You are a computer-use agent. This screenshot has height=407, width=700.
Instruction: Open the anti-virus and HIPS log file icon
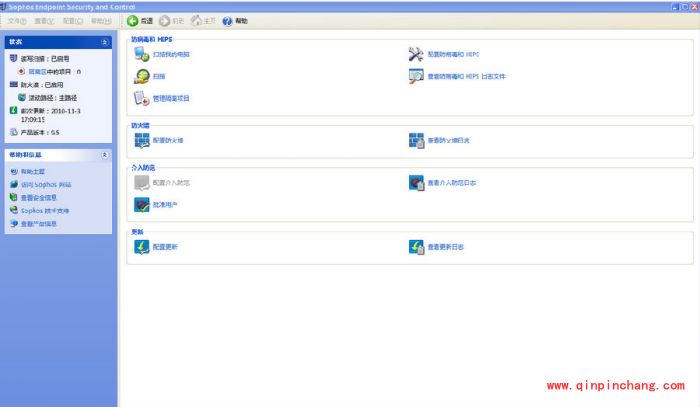tap(417, 76)
